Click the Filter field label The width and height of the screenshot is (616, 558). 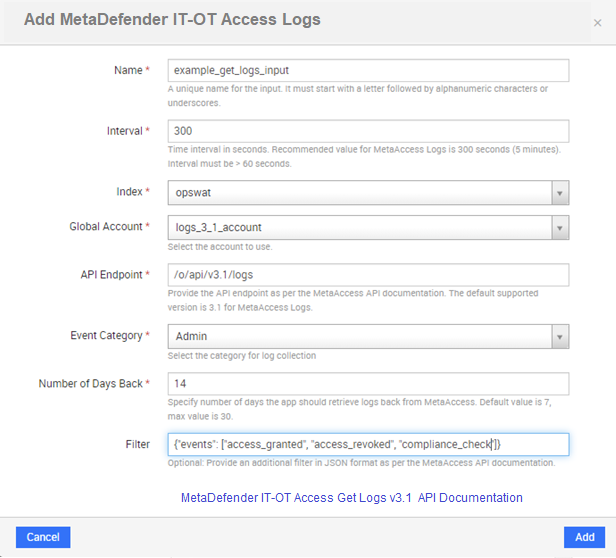pyautogui.click(x=138, y=444)
